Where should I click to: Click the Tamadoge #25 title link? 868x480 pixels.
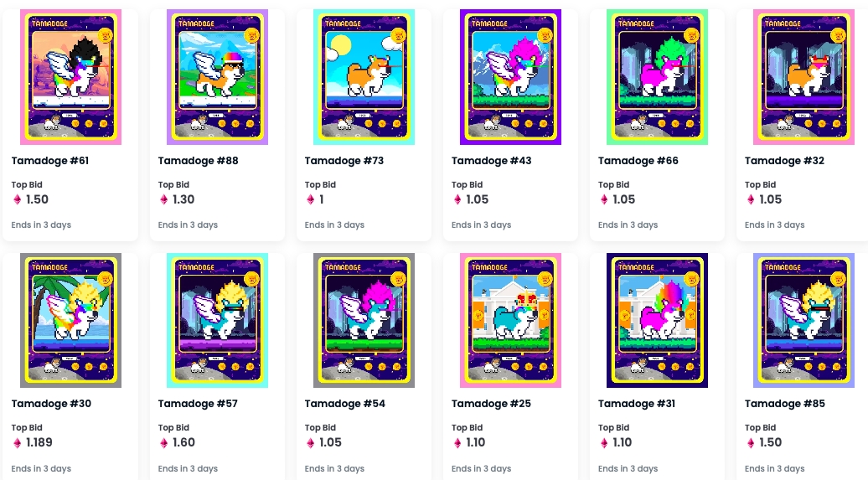tap(491, 404)
